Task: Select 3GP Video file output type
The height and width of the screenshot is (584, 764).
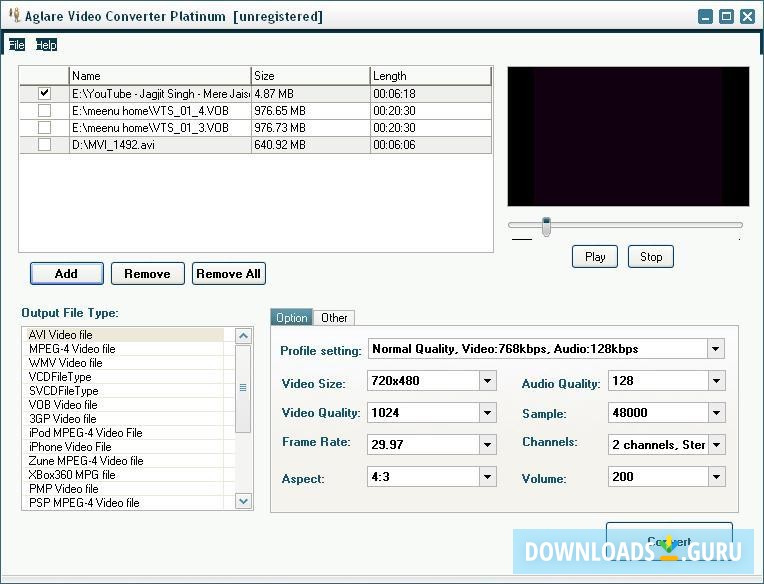Action: click(x=126, y=419)
